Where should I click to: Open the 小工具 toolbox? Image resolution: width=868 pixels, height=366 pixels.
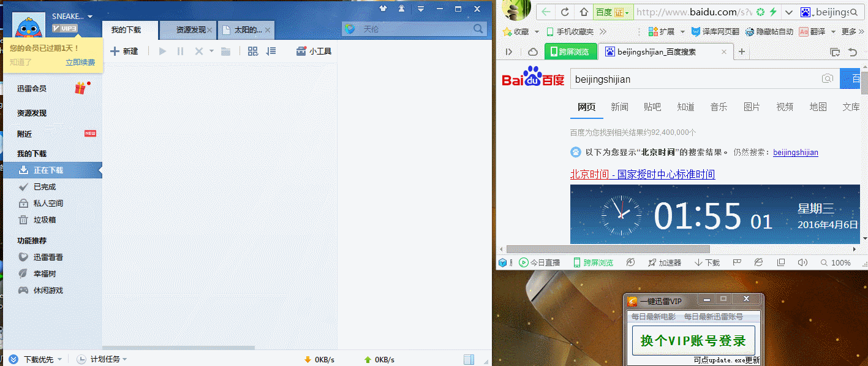click(314, 51)
